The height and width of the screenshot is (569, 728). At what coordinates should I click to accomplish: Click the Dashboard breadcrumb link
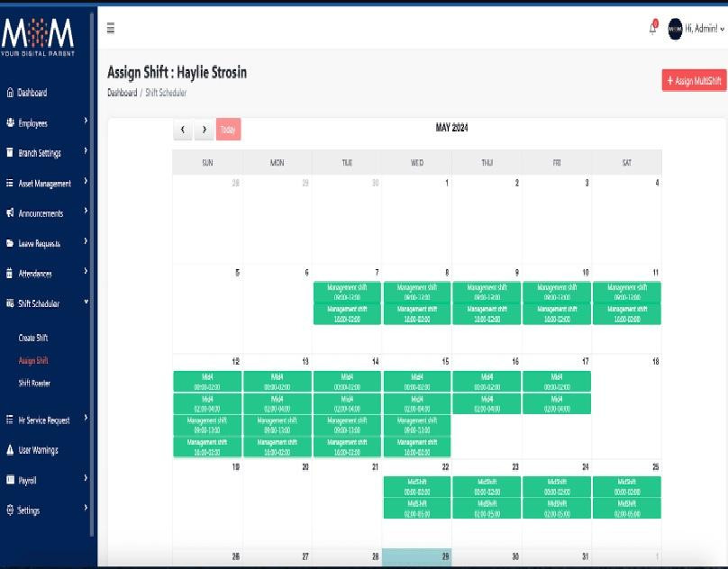click(122, 93)
